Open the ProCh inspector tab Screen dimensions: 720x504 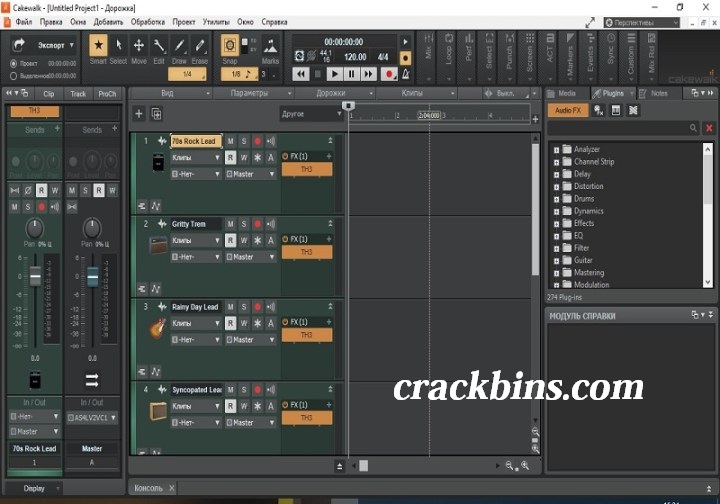click(107, 94)
